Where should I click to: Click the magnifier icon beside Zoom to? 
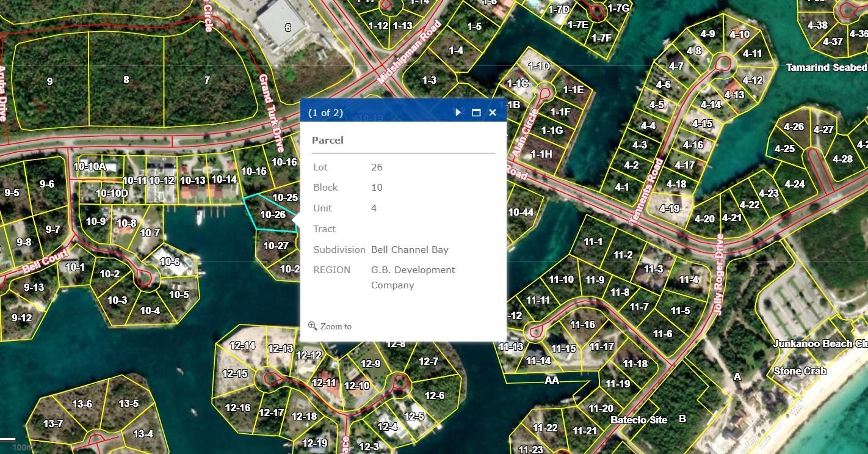click(x=313, y=326)
